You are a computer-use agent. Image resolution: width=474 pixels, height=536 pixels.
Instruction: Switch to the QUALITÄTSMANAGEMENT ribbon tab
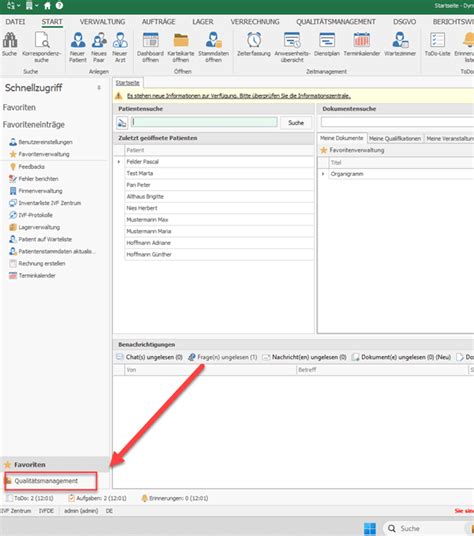[336, 22]
